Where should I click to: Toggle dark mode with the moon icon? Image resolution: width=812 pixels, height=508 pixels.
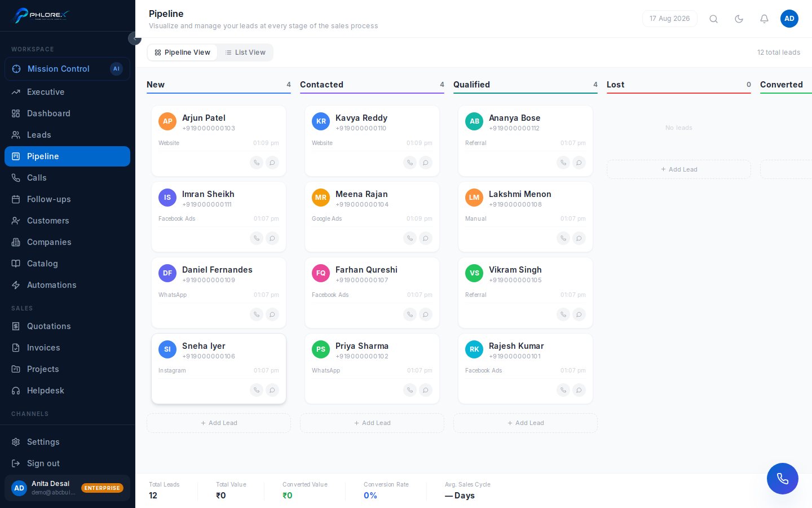click(x=739, y=19)
